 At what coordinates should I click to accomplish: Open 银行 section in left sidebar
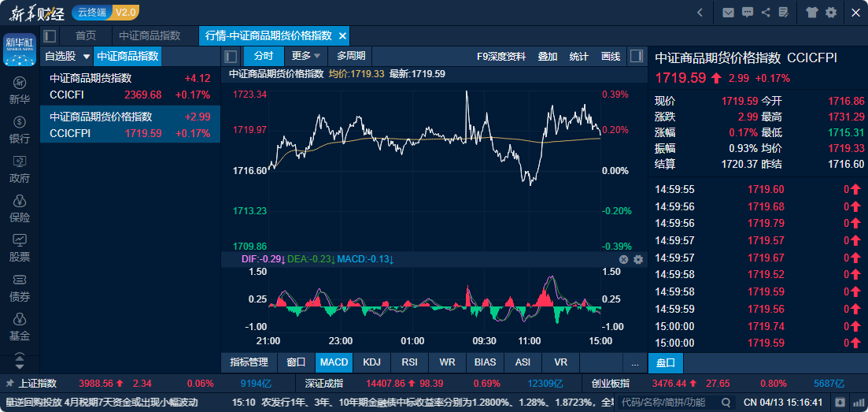[x=20, y=130]
